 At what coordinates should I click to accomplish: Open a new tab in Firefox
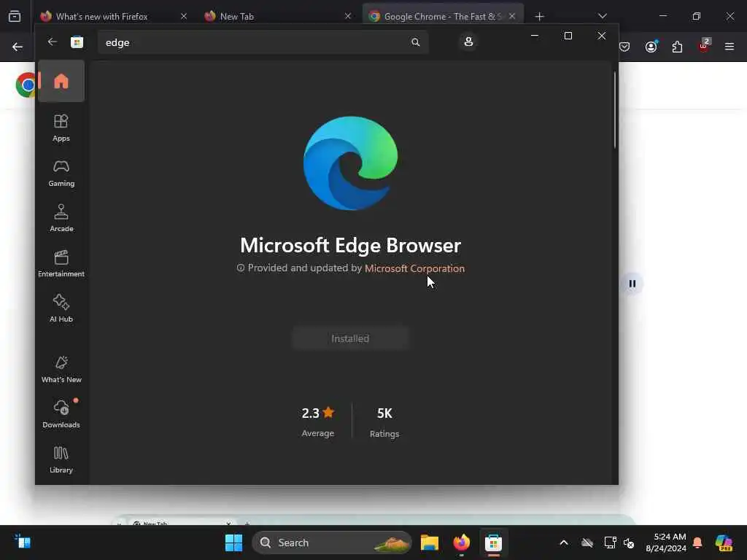[539, 17]
